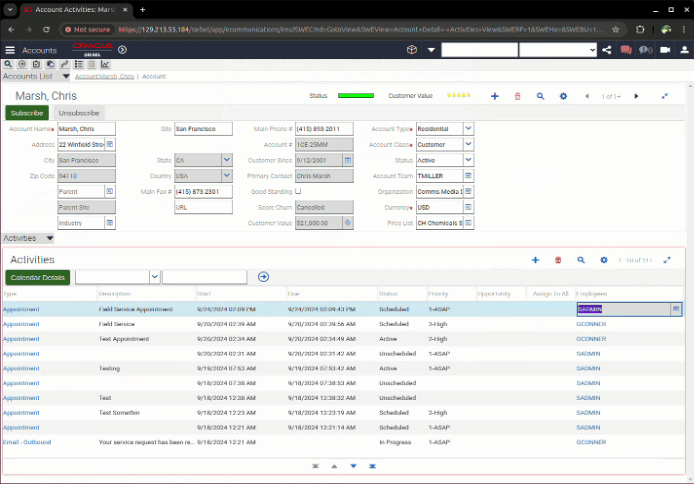Delete the selected activity with trash icon
Image resolution: width=694 pixels, height=484 pixels.
558,260
